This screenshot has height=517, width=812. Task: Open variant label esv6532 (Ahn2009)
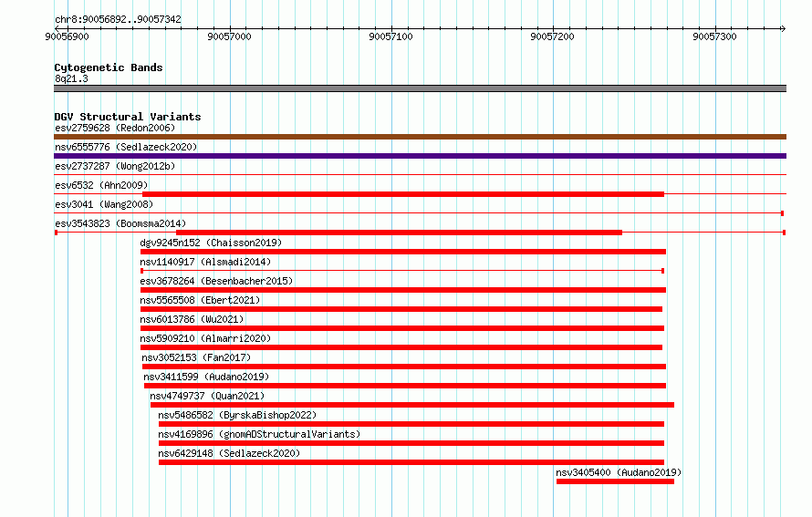pyautogui.click(x=101, y=185)
